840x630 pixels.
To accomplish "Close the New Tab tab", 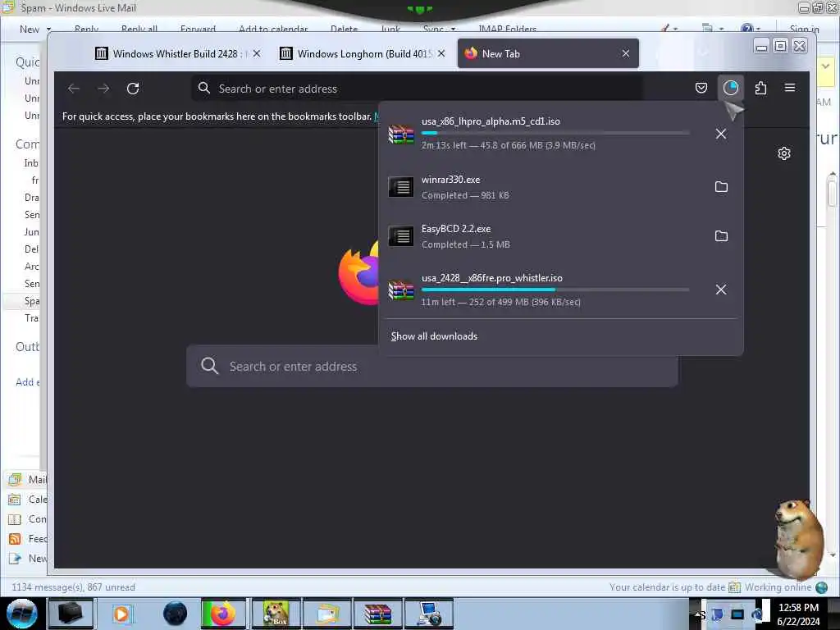I will [x=625, y=53].
